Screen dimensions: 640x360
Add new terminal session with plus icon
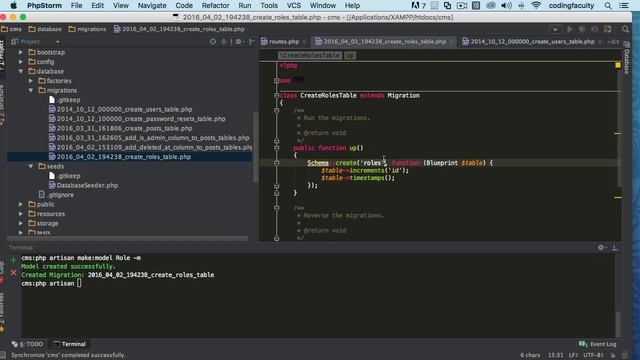point(13,260)
